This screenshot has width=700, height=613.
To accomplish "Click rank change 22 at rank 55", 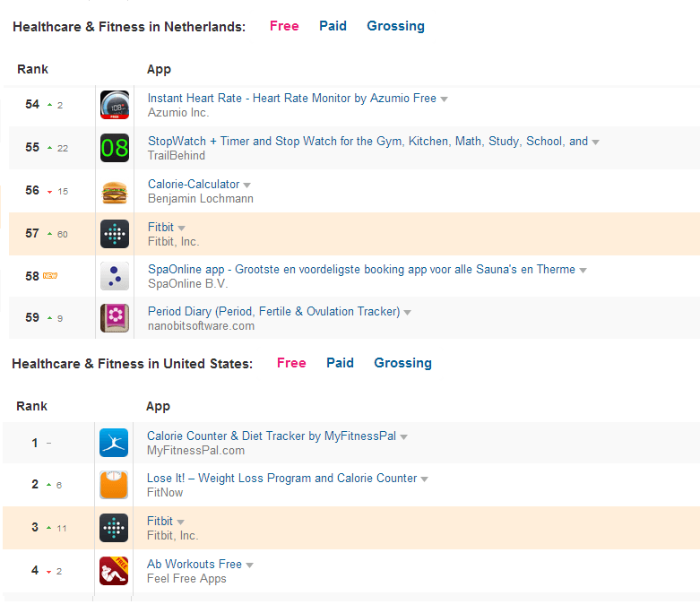I will pos(63,148).
